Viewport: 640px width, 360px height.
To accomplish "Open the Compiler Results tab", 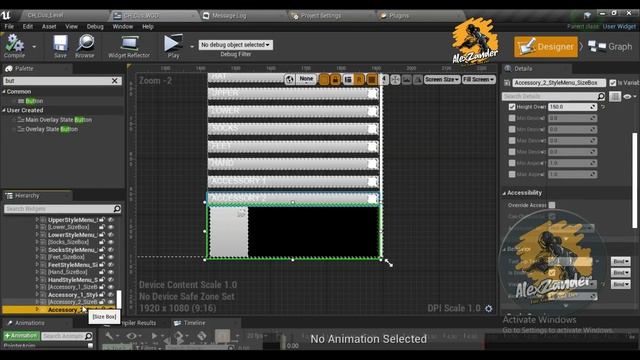I will pyautogui.click(x=137, y=323).
